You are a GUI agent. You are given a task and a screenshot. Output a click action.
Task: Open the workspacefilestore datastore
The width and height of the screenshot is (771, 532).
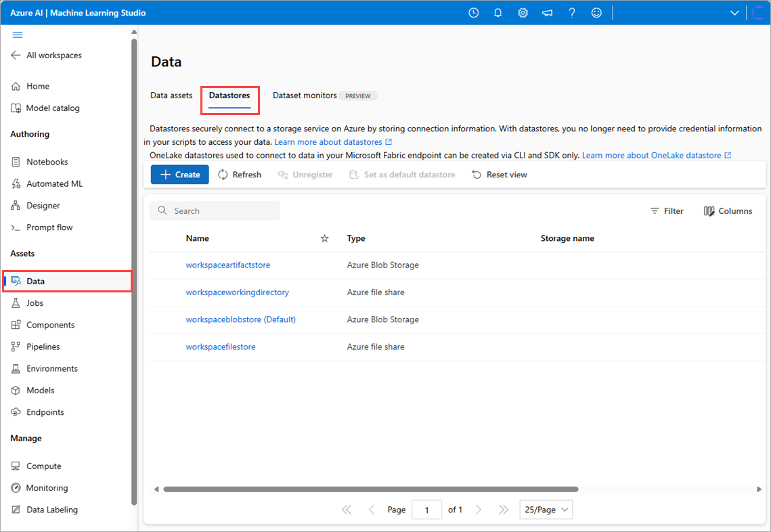pos(221,347)
